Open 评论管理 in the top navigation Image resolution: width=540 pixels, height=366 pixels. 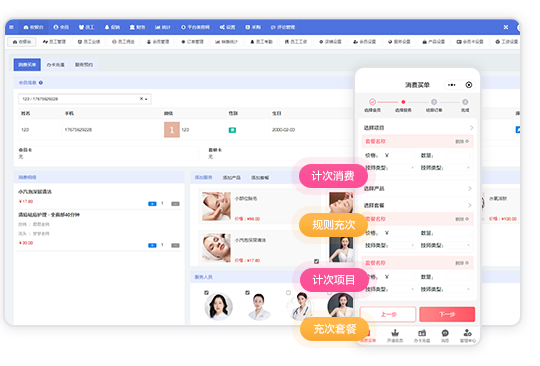point(283,27)
